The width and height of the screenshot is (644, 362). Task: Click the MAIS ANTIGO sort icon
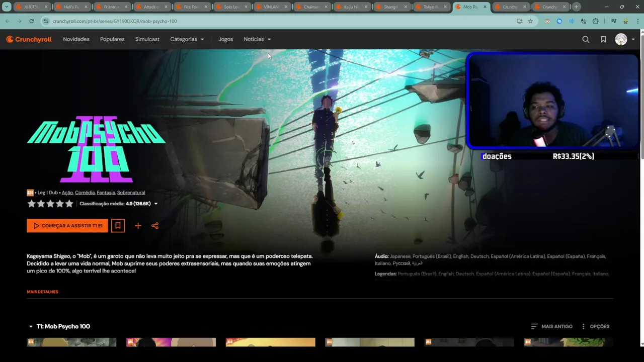point(534,326)
